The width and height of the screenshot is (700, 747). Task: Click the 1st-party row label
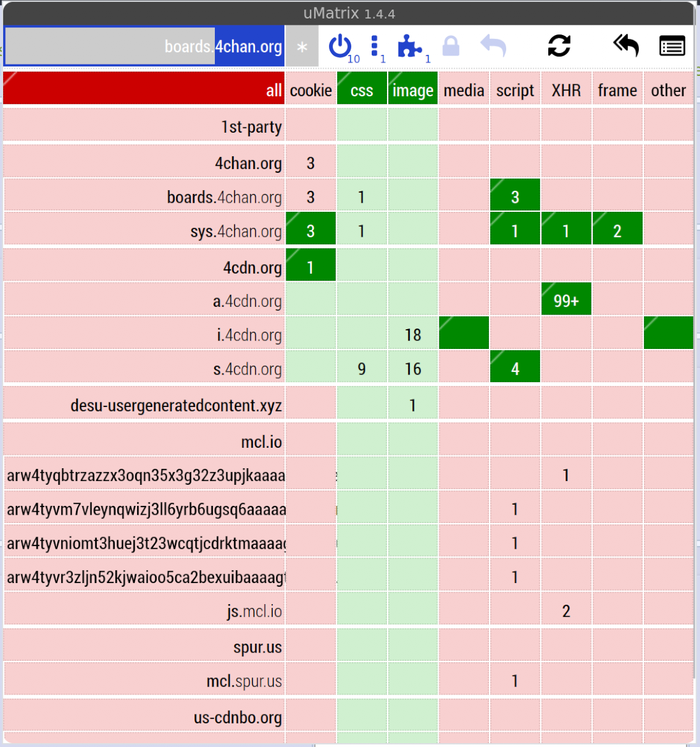(144, 125)
